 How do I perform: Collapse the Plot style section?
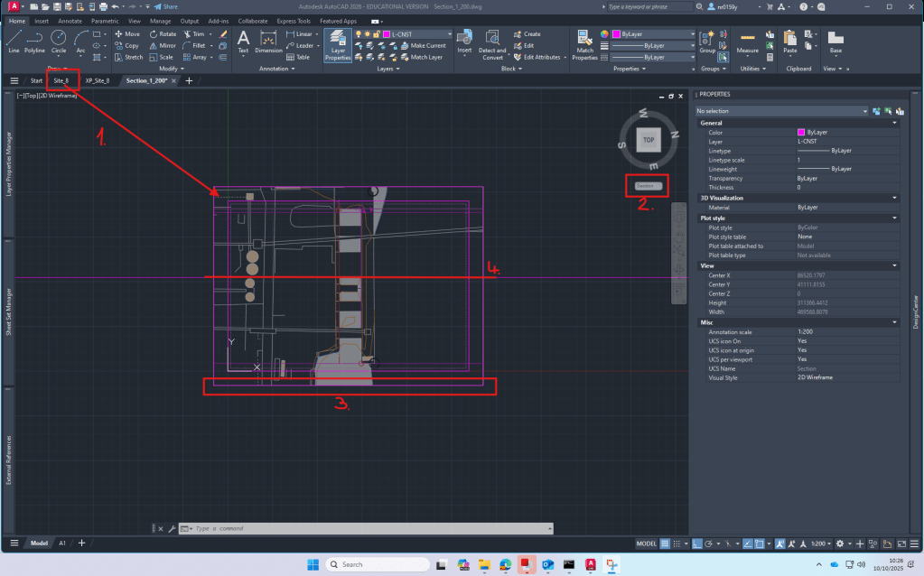(894, 218)
